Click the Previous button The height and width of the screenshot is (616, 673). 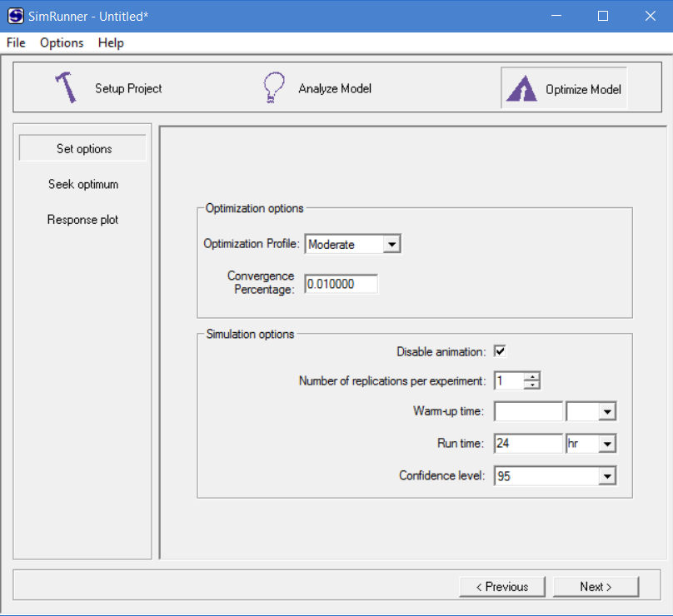coord(502,586)
